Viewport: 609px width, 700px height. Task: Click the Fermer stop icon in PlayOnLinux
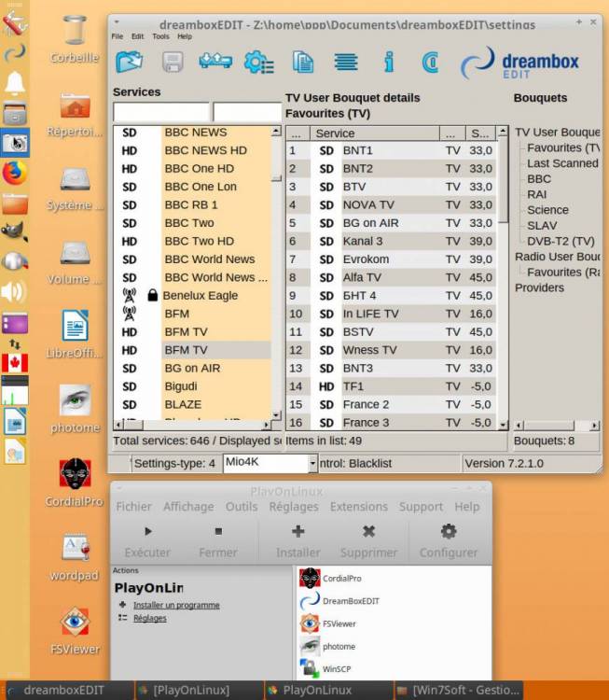[218, 531]
